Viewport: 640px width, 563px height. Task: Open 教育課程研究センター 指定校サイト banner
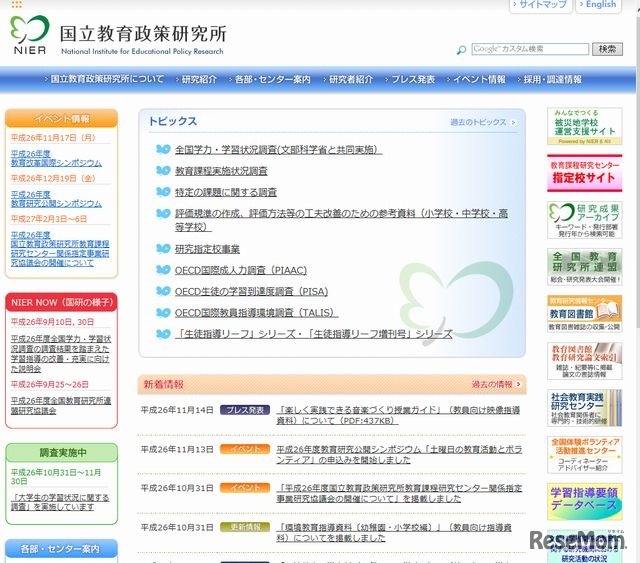584,173
